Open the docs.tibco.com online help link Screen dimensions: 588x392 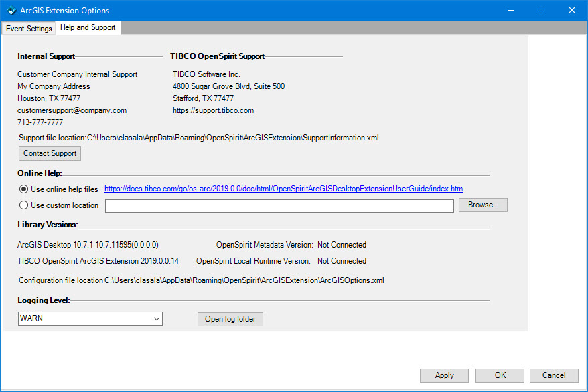coord(283,189)
